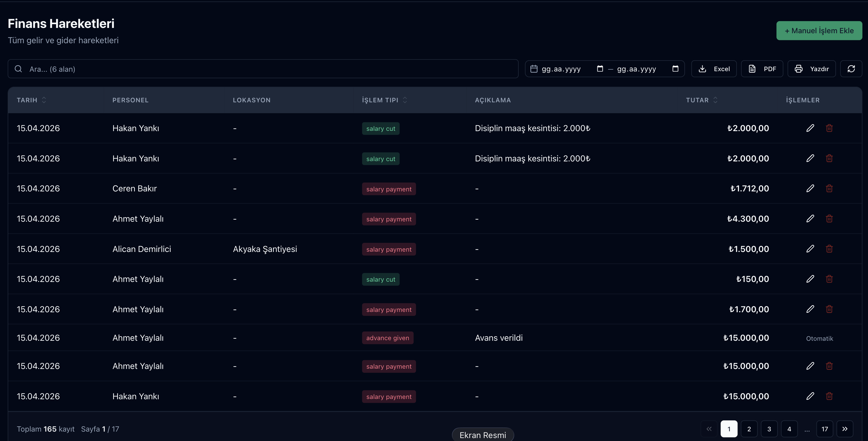Click the İşlemler column header
The height and width of the screenshot is (441, 868).
[803, 100]
